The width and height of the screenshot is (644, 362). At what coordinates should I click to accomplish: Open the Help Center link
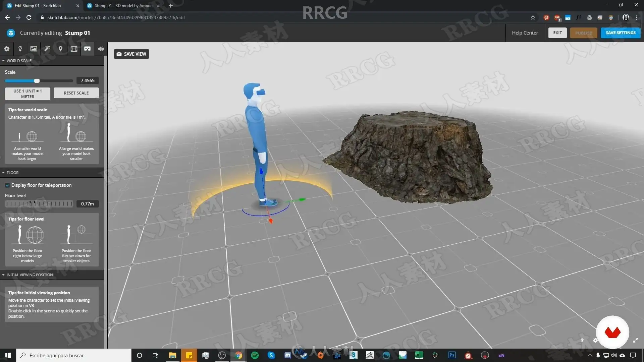(x=525, y=33)
